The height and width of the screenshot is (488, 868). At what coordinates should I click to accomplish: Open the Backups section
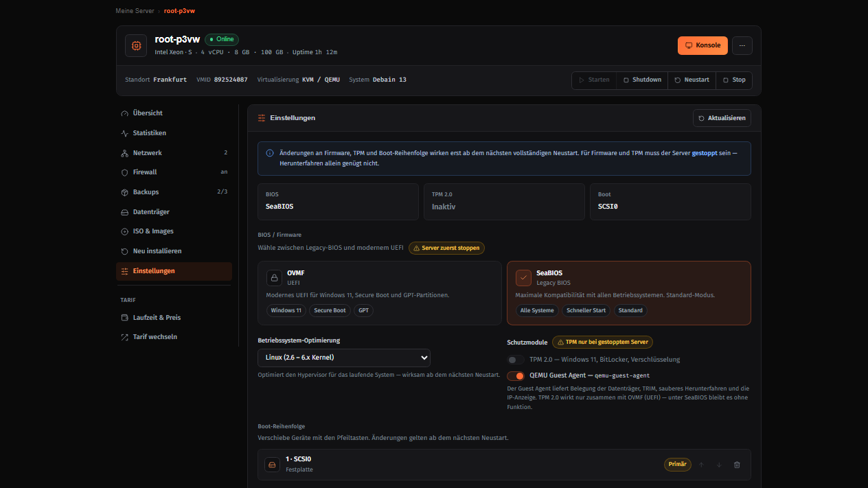click(174, 192)
